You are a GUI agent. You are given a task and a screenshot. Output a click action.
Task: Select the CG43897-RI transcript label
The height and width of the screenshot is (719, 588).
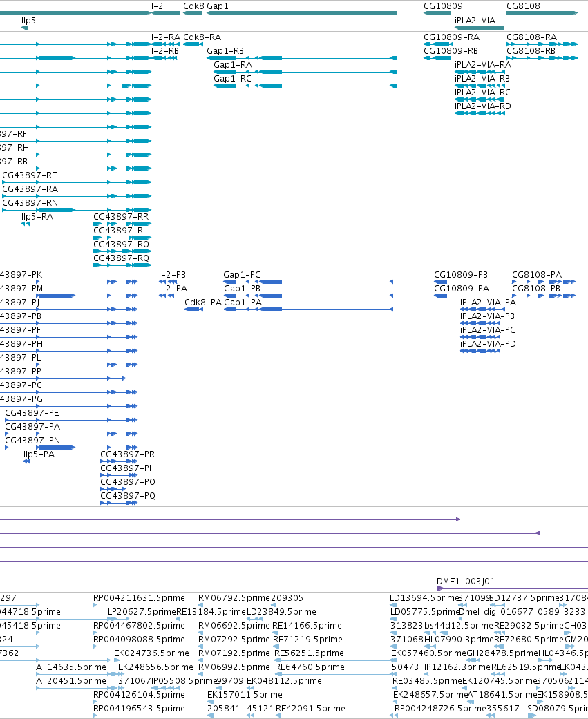tap(120, 230)
